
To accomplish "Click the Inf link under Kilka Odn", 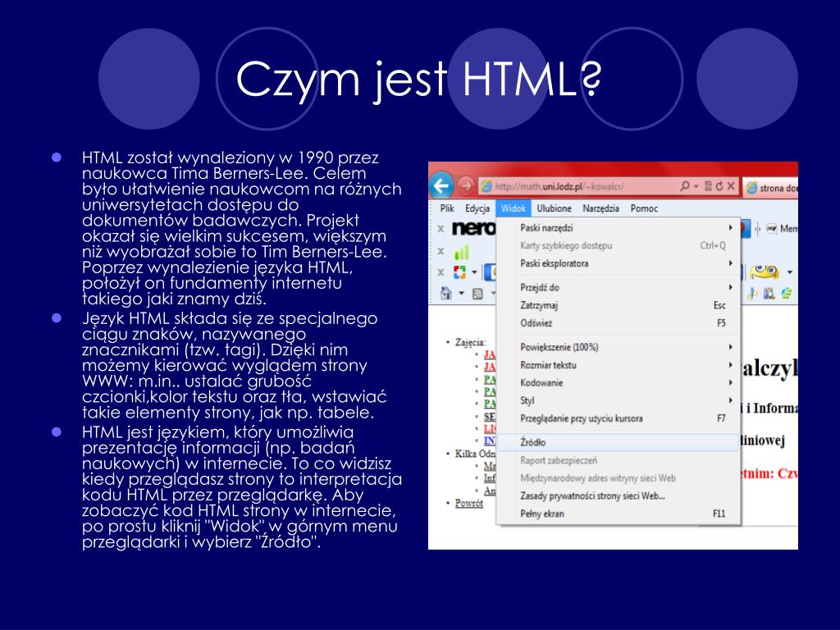I will pyautogui.click(x=490, y=478).
